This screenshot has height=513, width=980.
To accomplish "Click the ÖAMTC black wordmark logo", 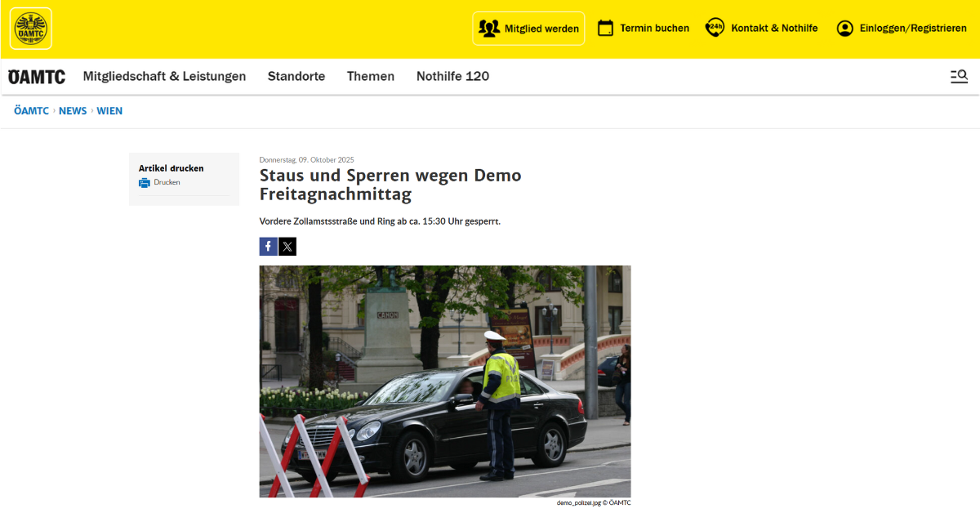I will point(37,77).
